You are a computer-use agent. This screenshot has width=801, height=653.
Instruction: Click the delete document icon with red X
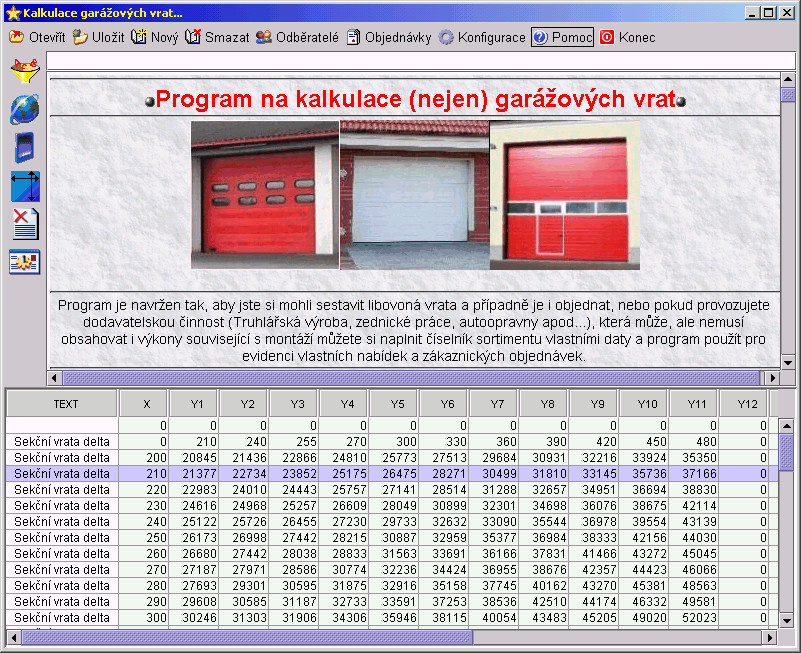(x=26, y=224)
